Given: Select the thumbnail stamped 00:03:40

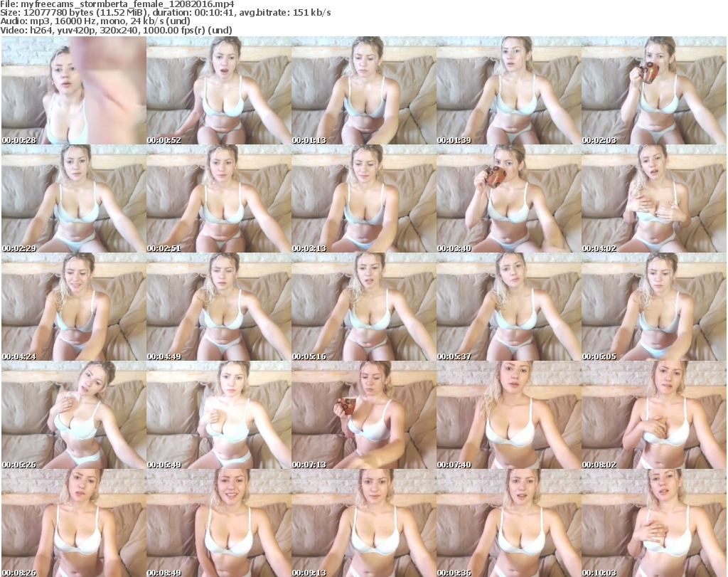Looking at the screenshot, I should click(x=509, y=198).
